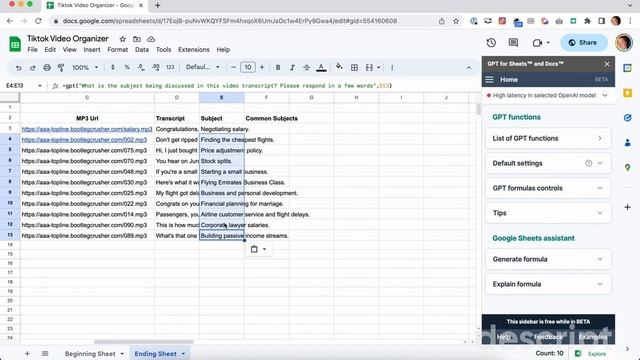
Task: Redo action using the toolbar arrow
Action: 33,68
